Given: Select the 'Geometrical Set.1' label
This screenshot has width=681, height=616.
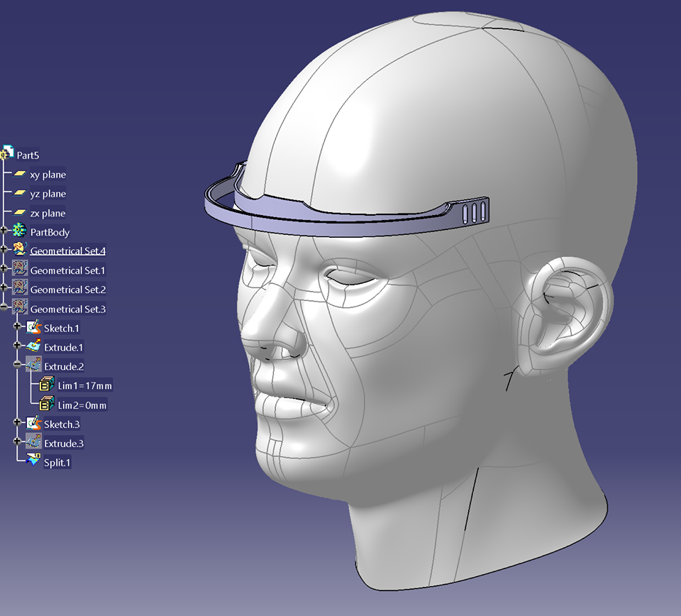Looking at the screenshot, I should [68, 270].
